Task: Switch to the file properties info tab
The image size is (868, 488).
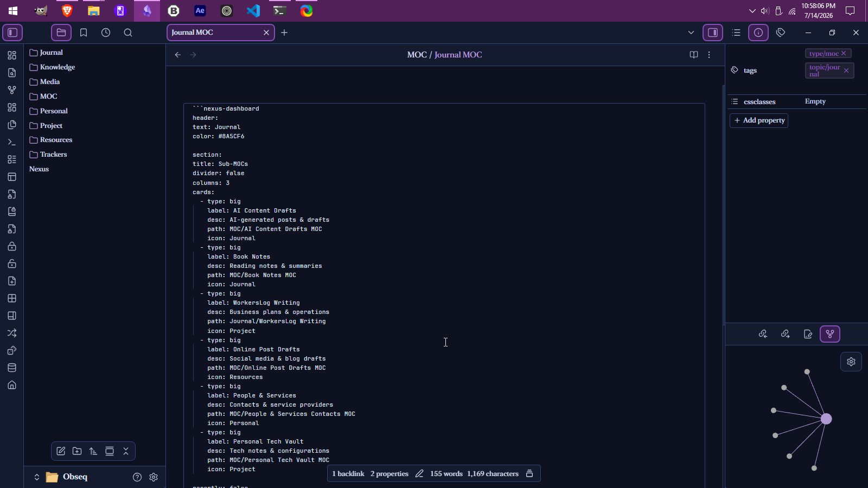Action: pyautogui.click(x=758, y=33)
